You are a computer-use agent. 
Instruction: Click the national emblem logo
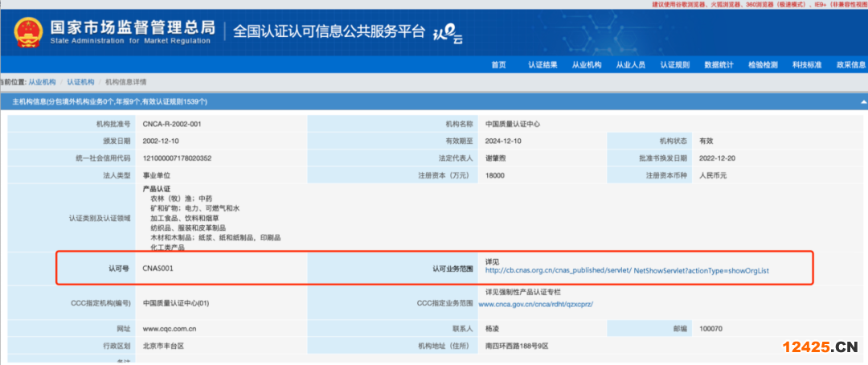[x=26, y=30]
